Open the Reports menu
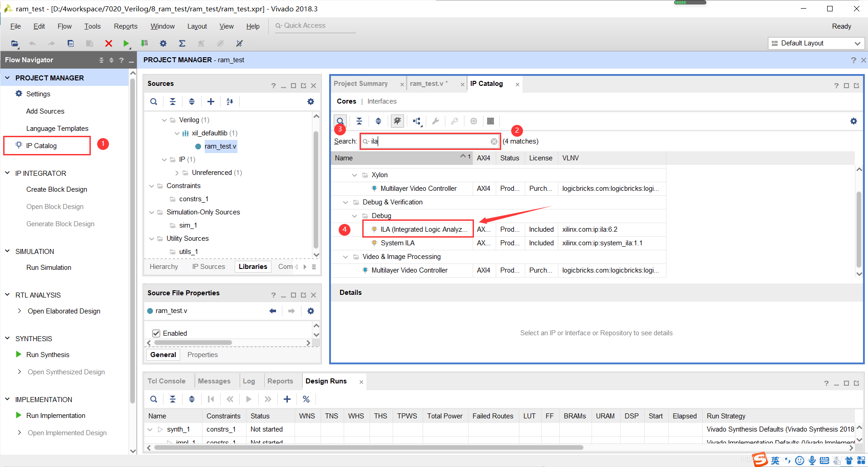 [126, 26]
